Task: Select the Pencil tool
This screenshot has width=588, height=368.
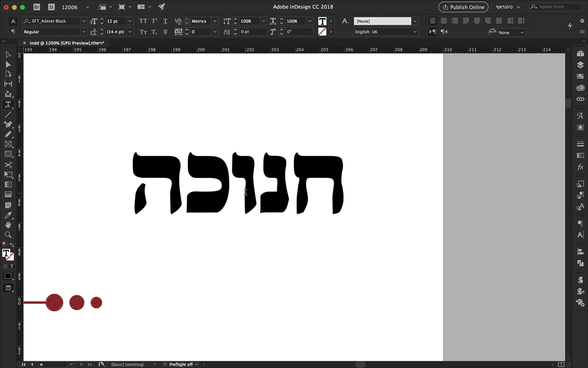Action: tap(8, 134)
